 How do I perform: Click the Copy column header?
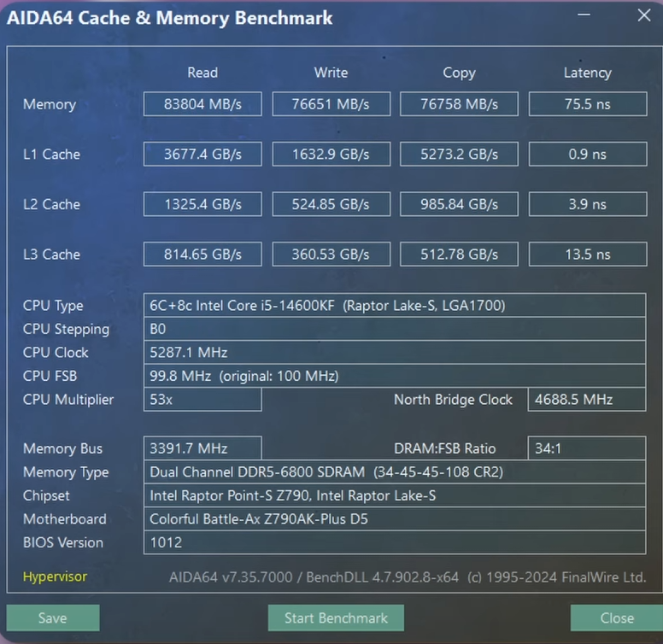pyautogui.click(x=459, y=73)
